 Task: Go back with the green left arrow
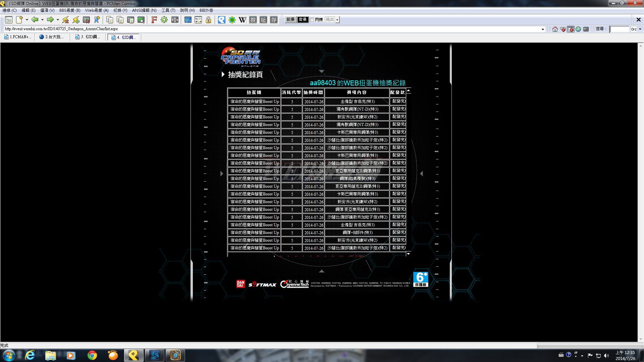tap(35, 20)
